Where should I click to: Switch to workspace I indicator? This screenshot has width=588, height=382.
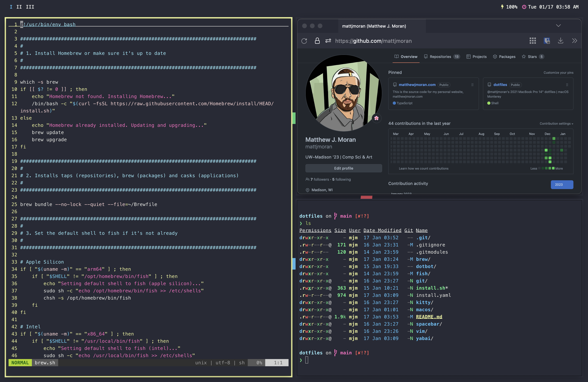[11, 7]
